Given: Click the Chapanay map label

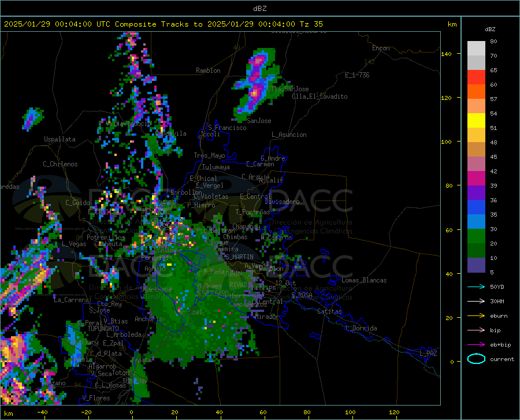Looking at the screenshot, I should (246, 226).
